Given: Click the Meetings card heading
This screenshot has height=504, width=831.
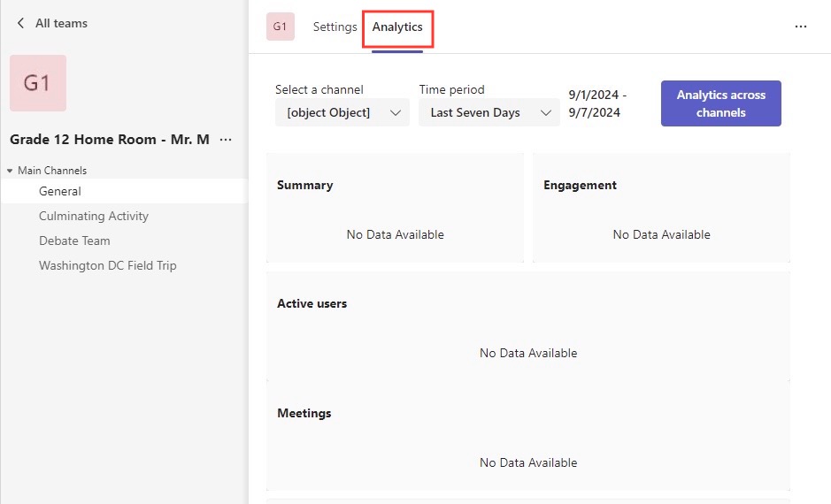Looking at the screenshot, I should point(304,414).
